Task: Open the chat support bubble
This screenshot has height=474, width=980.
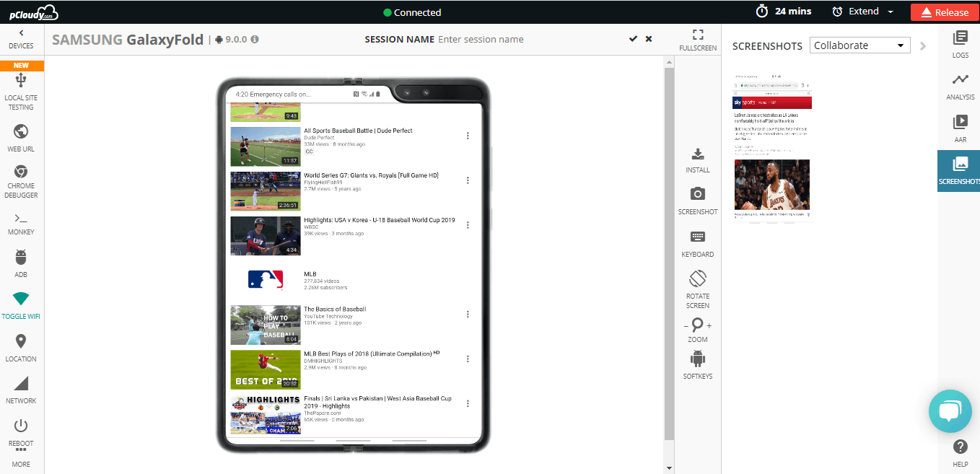Action: 950,411
